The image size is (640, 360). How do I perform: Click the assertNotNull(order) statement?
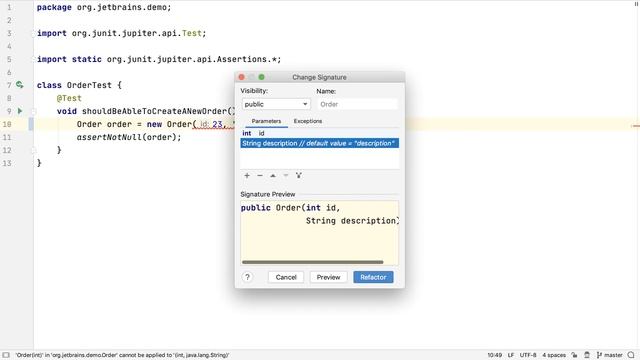click(x=129, y=137)
